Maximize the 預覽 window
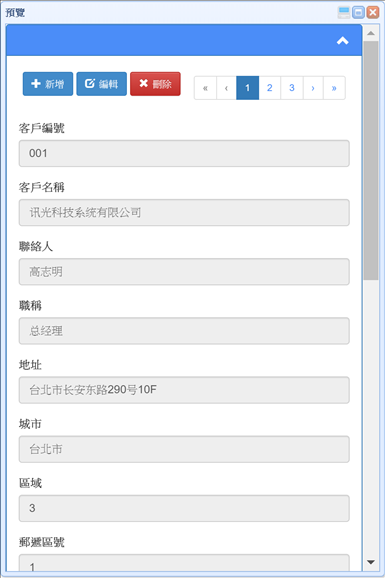 pos(358,13)
